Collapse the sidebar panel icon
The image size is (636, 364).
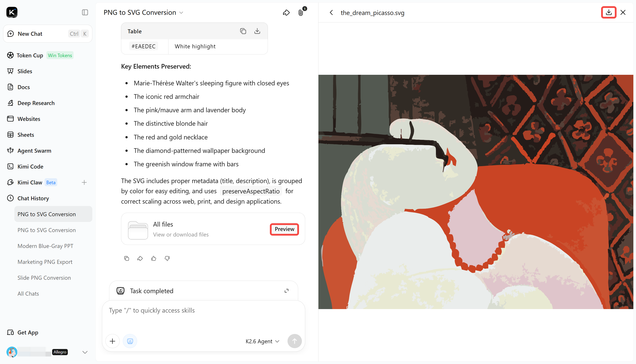coord(85,12)
